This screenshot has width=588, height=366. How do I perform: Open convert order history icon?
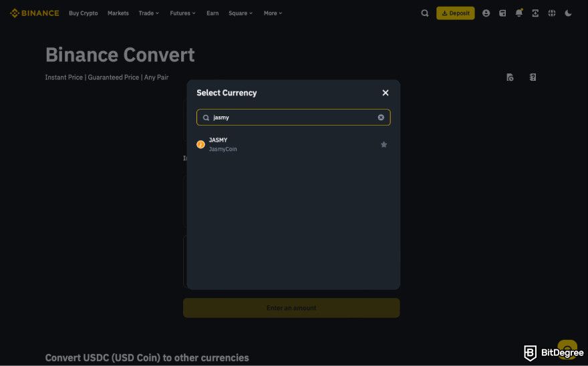pyautogui.click(x=510, y=77)
